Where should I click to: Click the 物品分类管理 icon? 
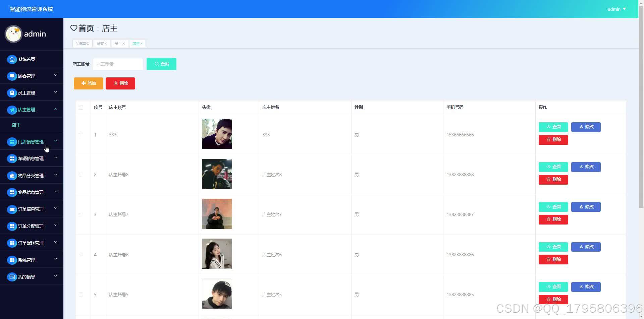click(12, 176)
